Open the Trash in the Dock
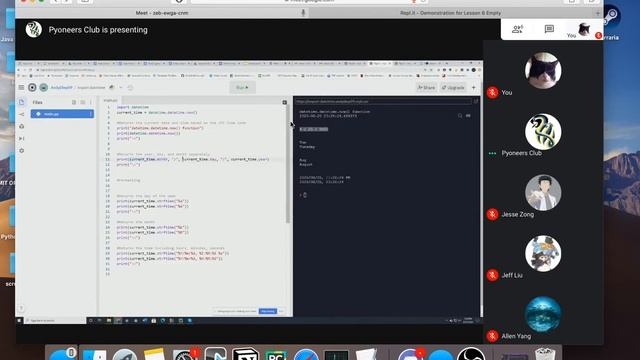This screenshot has width=640, height=360. click(x=545, y=354)
